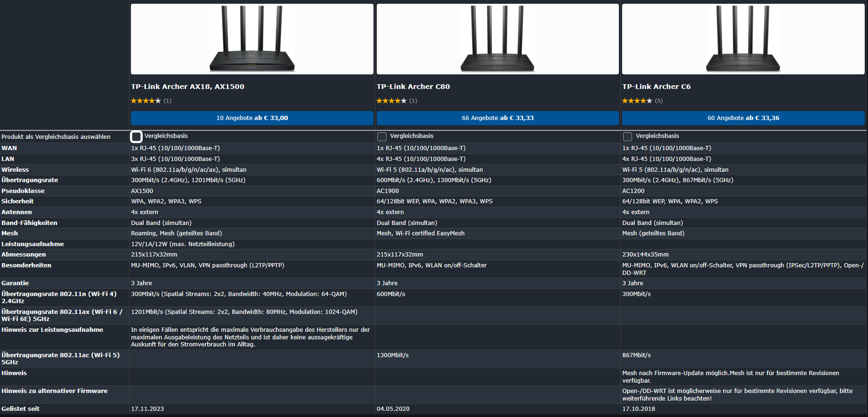Click listing date 17.10.2018
Screen dimensions: 868x417
(x=639, y=409)
